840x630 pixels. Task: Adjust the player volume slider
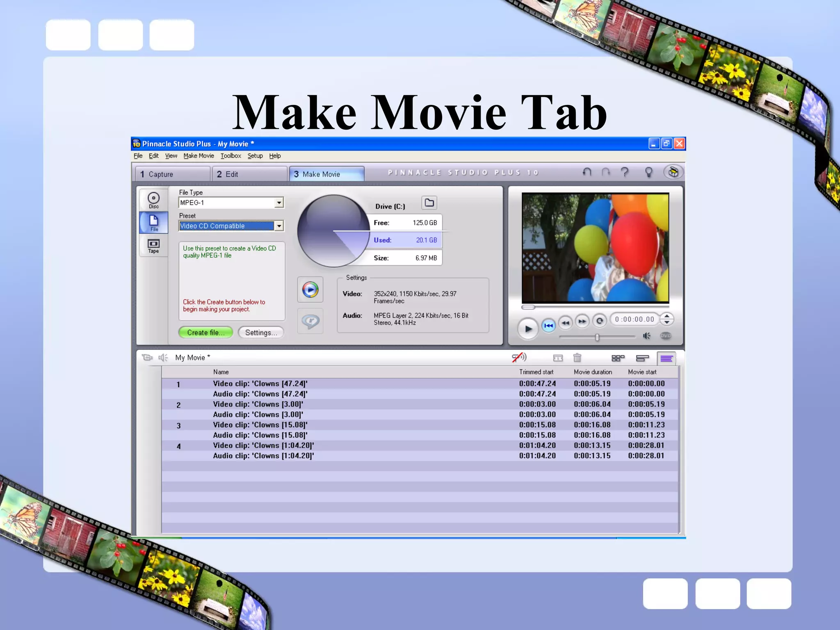597,337
